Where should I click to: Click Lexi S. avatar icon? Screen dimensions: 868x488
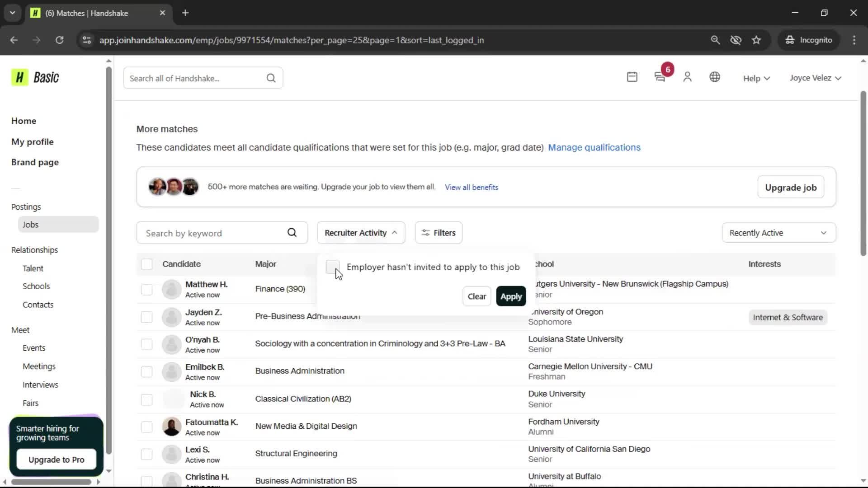pyautogui.click(x=171, y=455)
